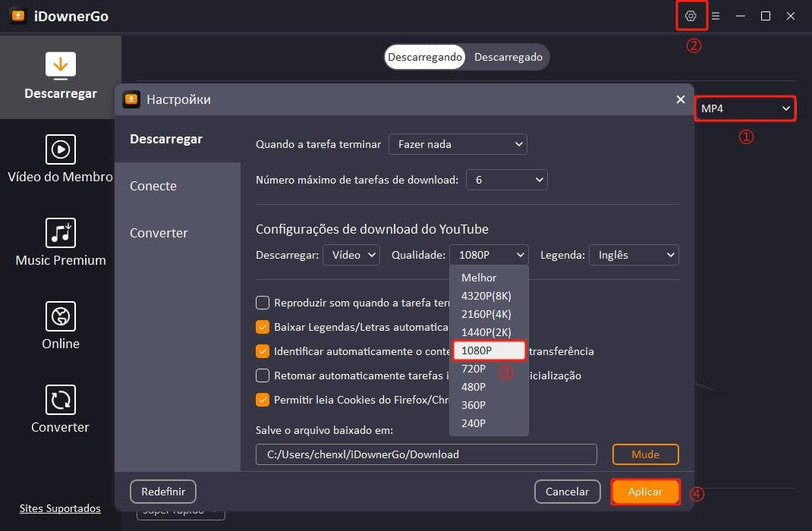This screenshot has height=531, width=812.
Task: Click the Aplicar button
Action: pos(645,492)
